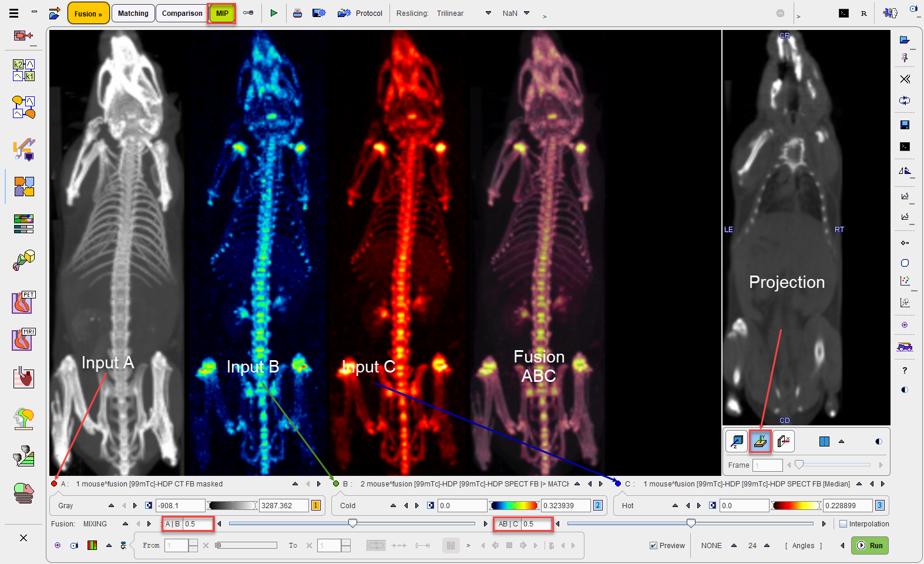The image size is (924, 564).
Task: Toggle the input B green radio dot
Action: coord(336,484)
